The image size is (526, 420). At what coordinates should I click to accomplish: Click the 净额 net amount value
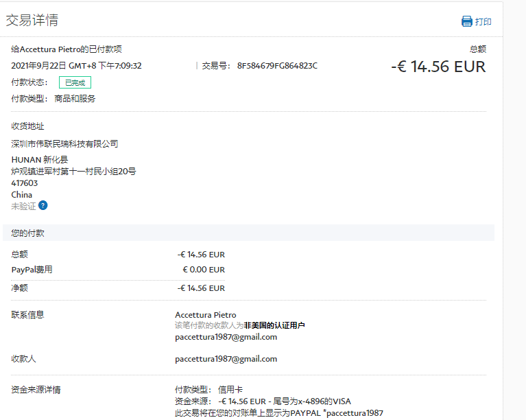(201, 288)
